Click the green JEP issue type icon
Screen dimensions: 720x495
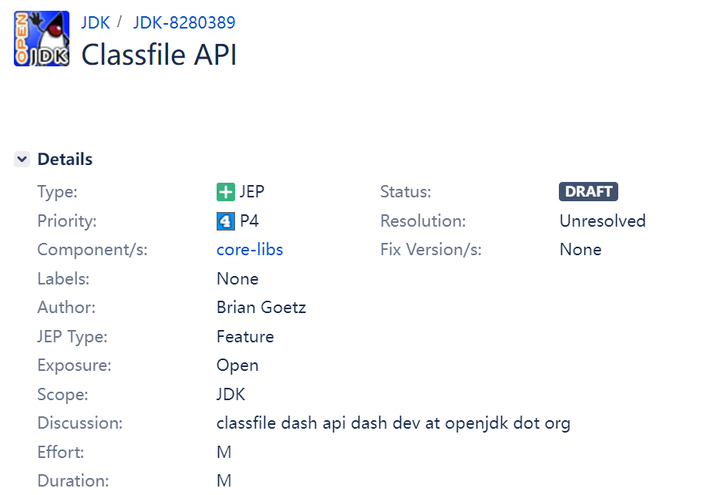[x=225, y=192]
